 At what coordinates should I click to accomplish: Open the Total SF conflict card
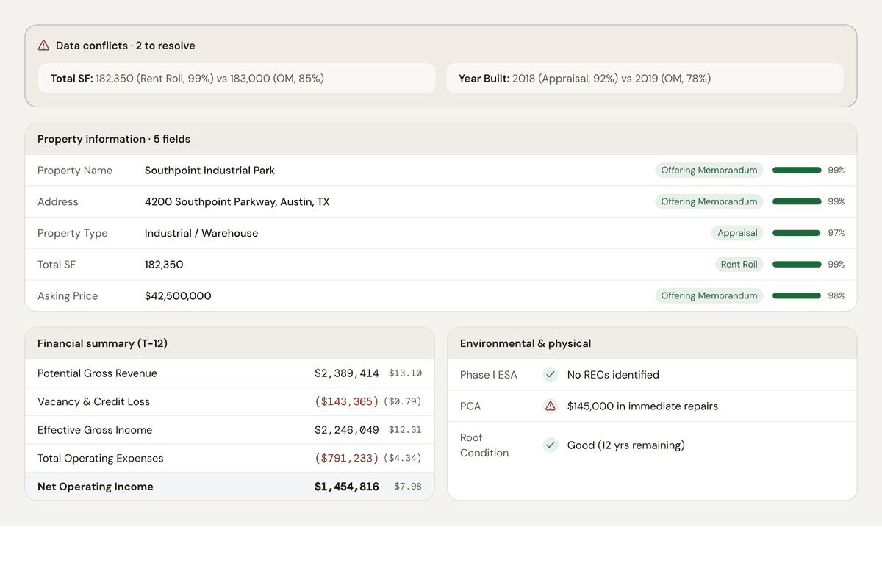pos(237,78)
